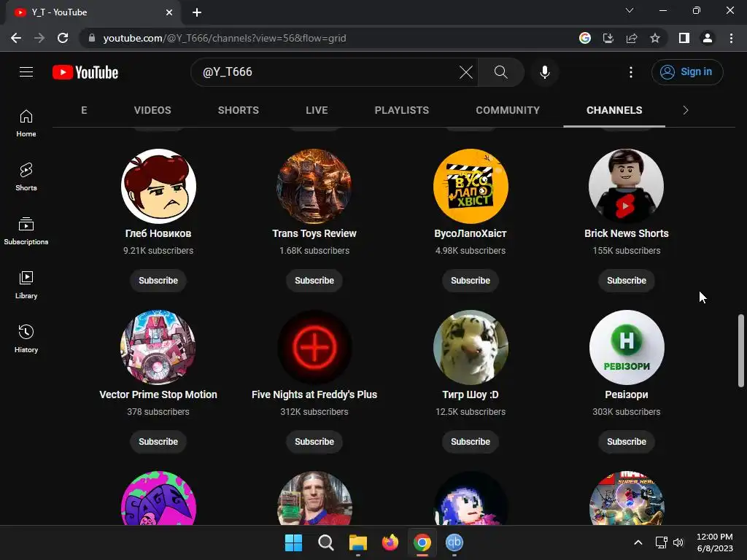
Task: Open Shorts in sidebar
Action: [26, 177]
